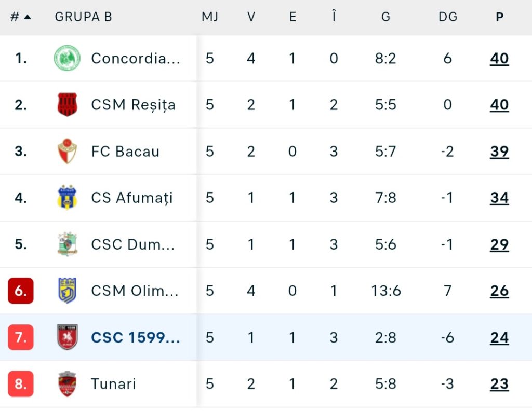The image size is (532, 411).
Task: Open Concordia's 40 points breakdown
Action: (x=499, y=58)
